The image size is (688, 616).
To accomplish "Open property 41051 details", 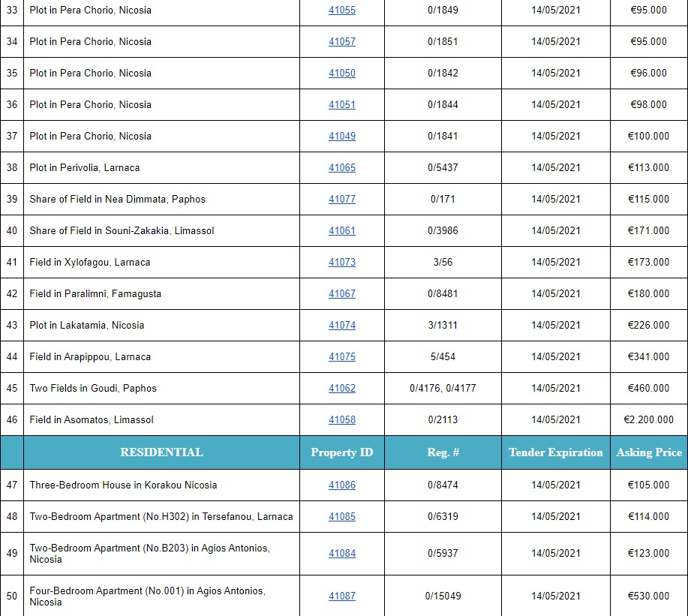I will [x=342, y=105].
